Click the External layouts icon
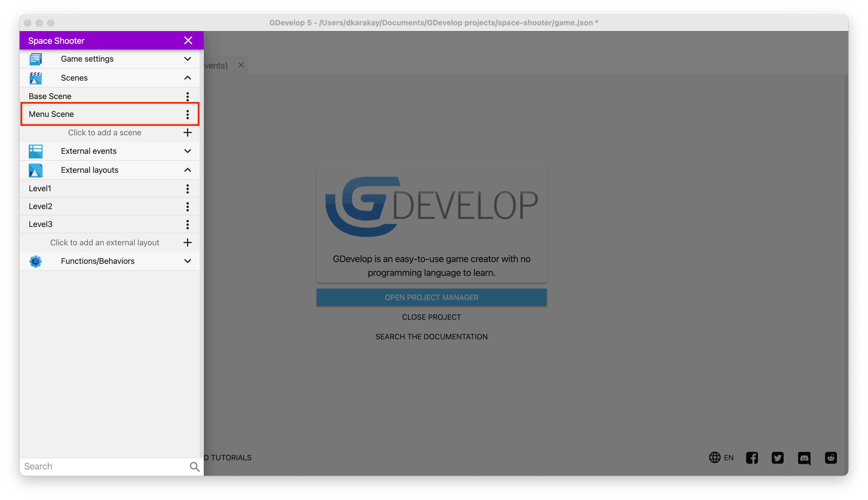Viewport: 868px width, 500px height. coord(35,170)
